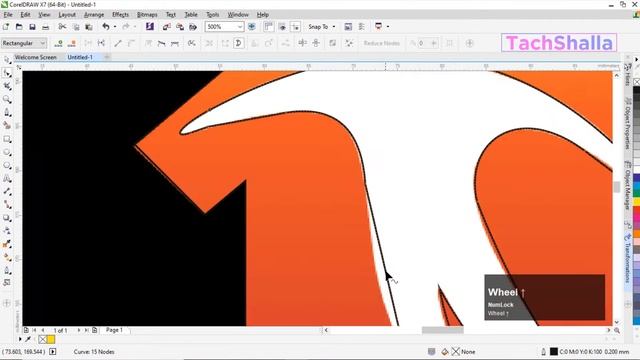This screenshot has height=360, width=640.
Task: Select the Polygon tool
Action: point(7,165)
